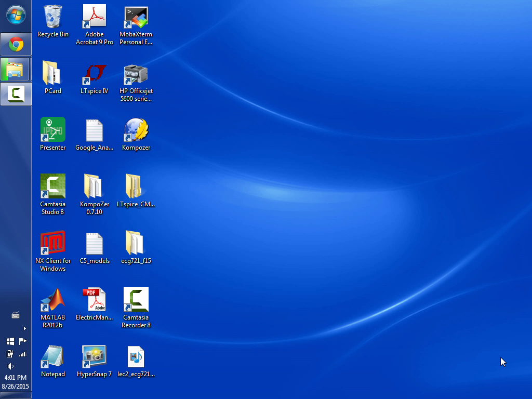Click the Camtasia Studio 8 shortcut

point(53,187)
